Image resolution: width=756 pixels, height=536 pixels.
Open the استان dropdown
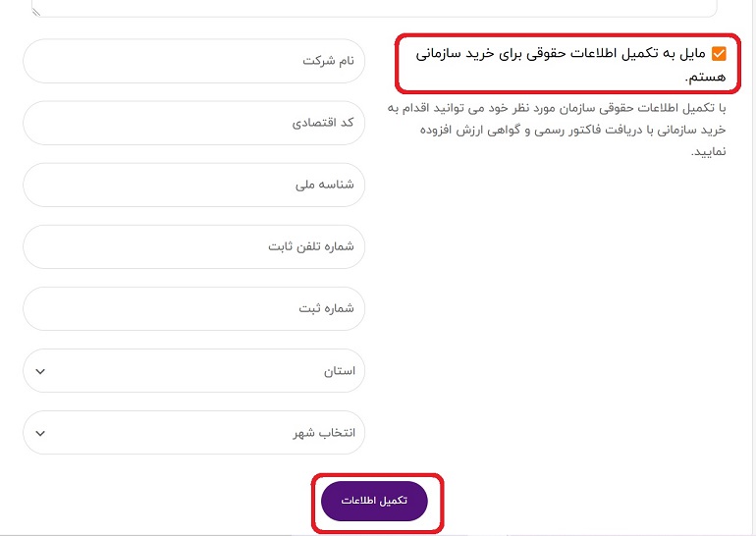pyautogui.click(x=193, y=371)
